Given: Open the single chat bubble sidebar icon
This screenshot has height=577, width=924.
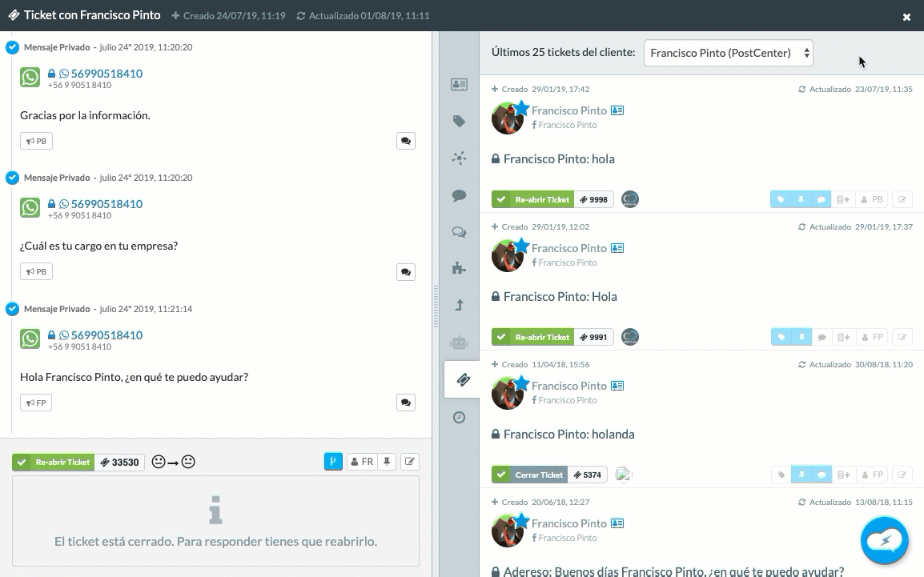Looking at the screenshot, I should pos(459,195).
